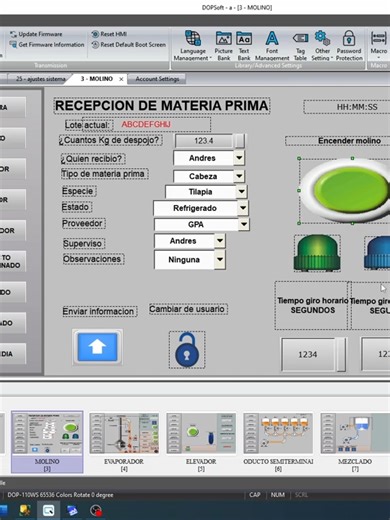Click Get Firmware Information
This screenshot has height=520, width=390.
pyautogui.click(x=47, y=44)
